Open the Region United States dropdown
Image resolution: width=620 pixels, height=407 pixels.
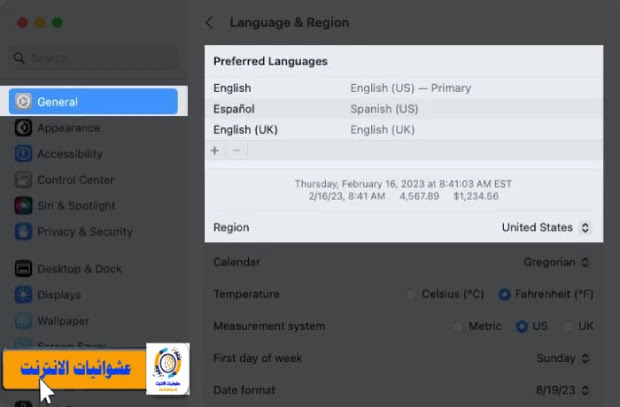(x=547, y=227)
